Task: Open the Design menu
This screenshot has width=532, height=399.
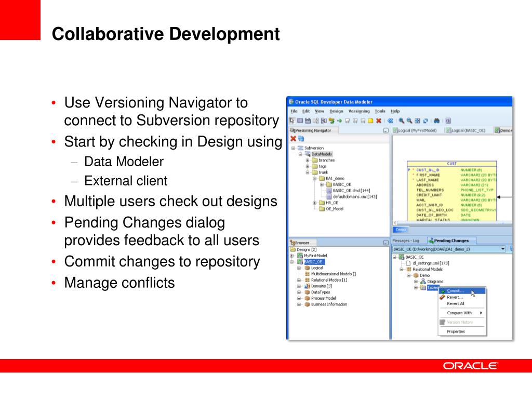Action: pos(336,111)
